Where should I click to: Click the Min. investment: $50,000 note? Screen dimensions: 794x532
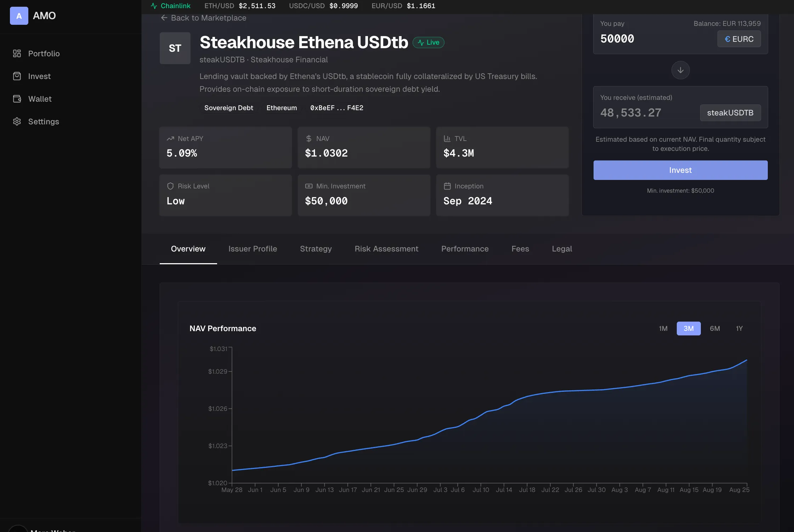click(680, 191)
